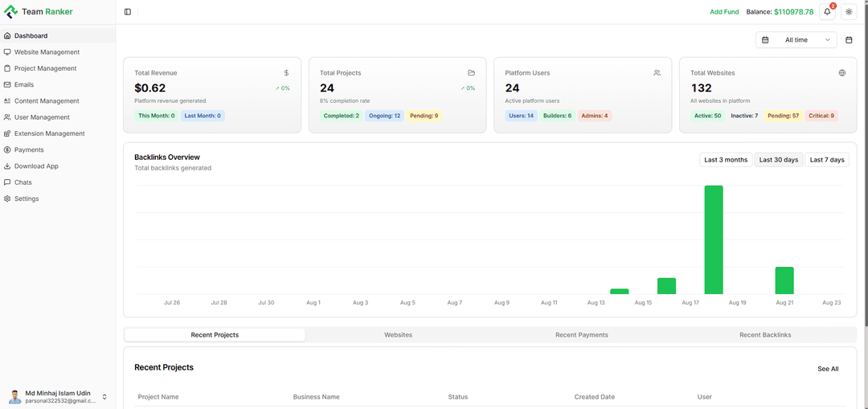Switch to the Websites tab
The image size is (868, 409).
398,335
